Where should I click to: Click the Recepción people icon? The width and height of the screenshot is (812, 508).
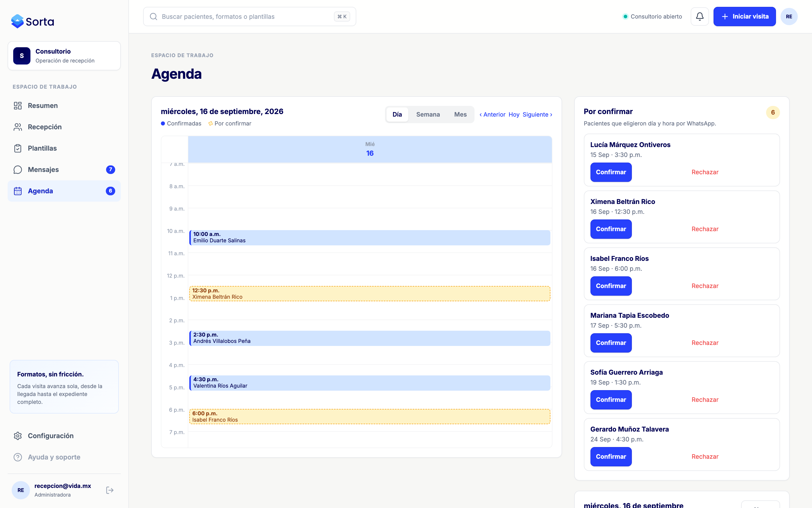(x=18, y=127)
